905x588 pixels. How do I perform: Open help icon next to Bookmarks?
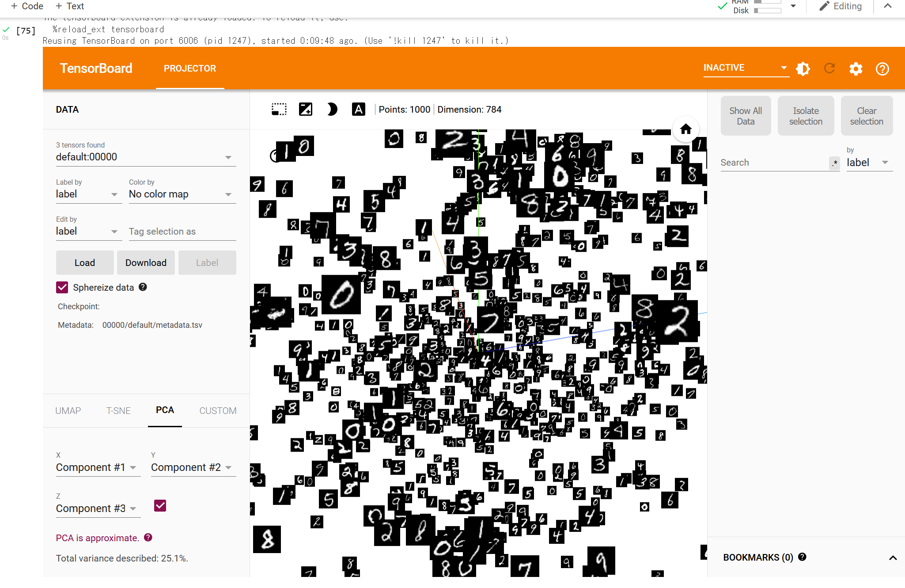[x=802, y=557]
